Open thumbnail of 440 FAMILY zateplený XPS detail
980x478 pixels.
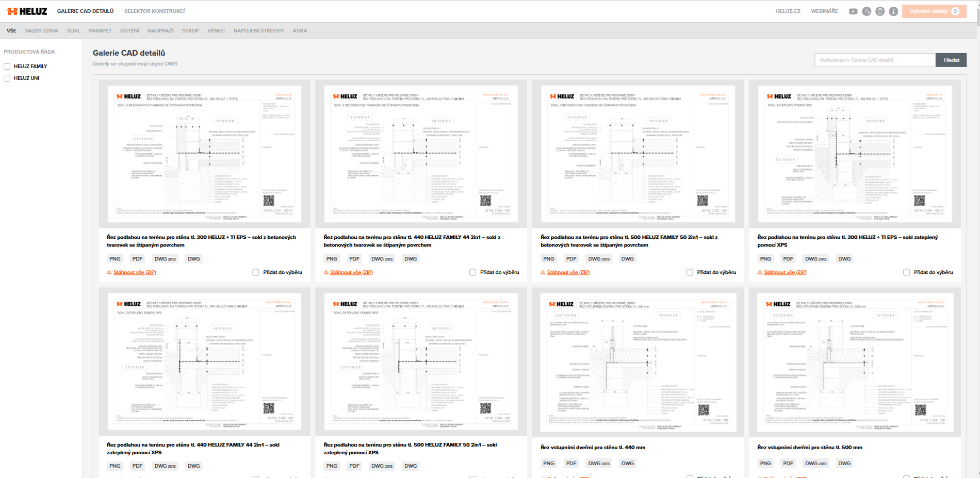click(204, 361)
